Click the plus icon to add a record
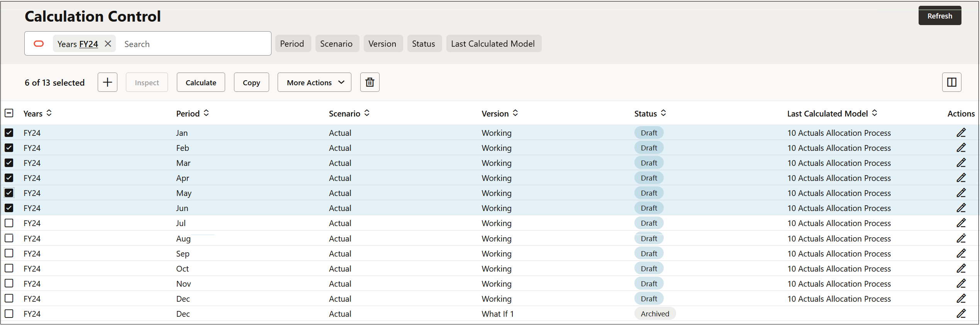This screenshot has height=326, width=980. pyautogui.click(x=107, y=82)
